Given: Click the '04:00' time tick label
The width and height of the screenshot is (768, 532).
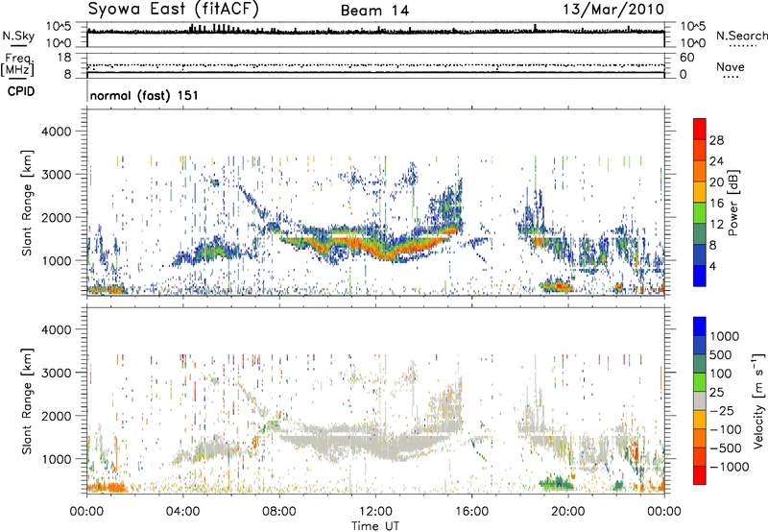Looking at the screenshot, I should (182, 512).
